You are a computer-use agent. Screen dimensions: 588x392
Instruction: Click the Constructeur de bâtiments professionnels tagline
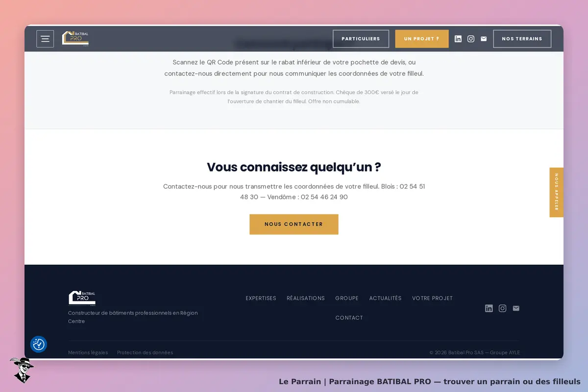point(133,317)
